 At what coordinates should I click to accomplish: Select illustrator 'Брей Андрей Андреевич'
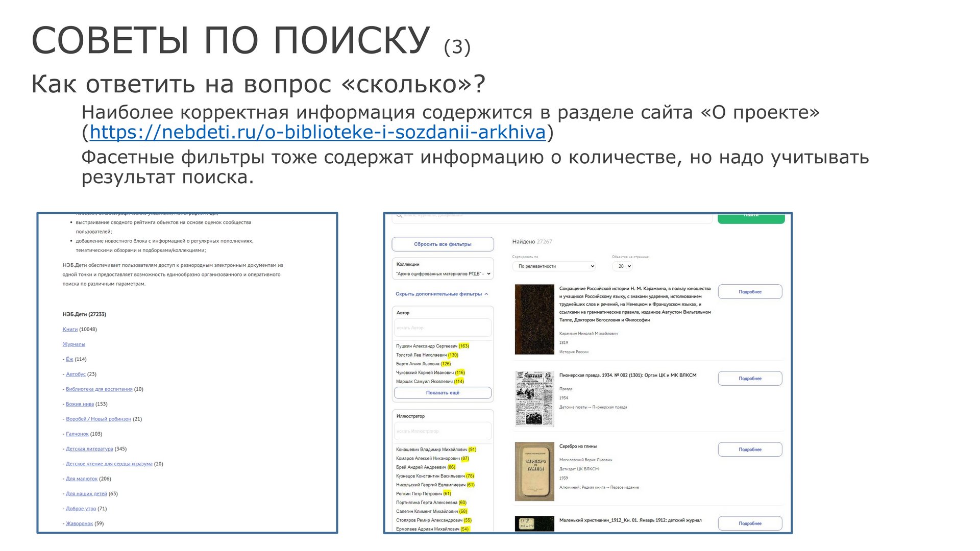(x=426, y=467)
